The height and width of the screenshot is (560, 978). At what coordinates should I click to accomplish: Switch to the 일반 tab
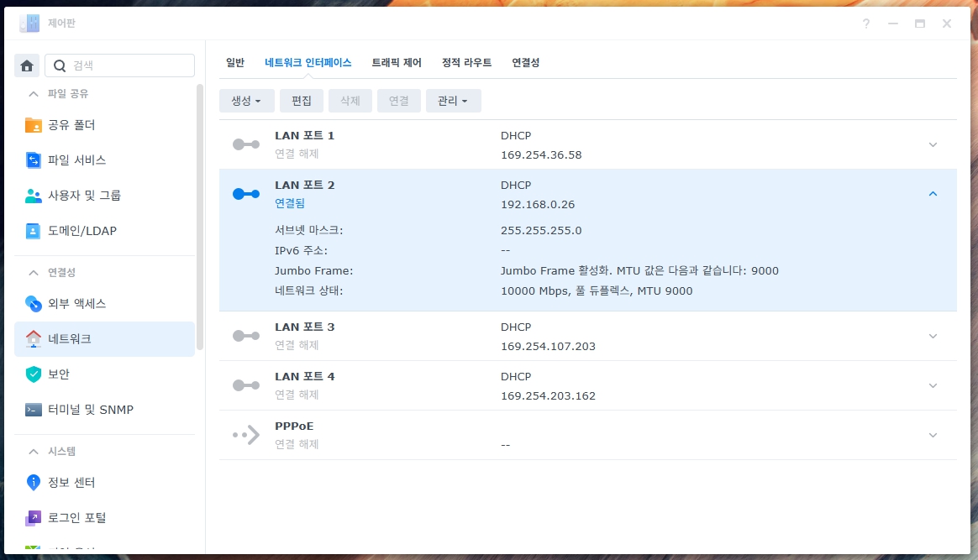pos(235,63)
